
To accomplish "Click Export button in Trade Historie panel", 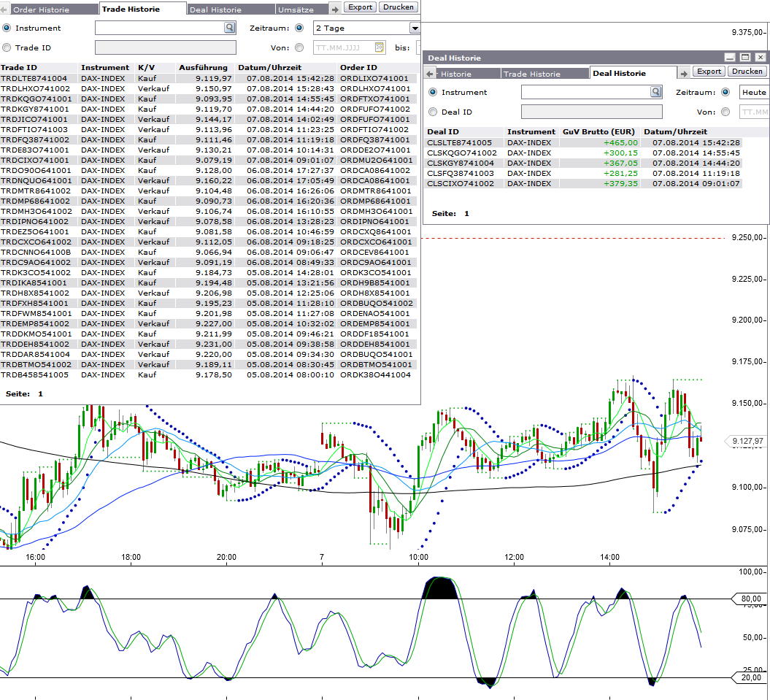I will [x=360, y=7].
